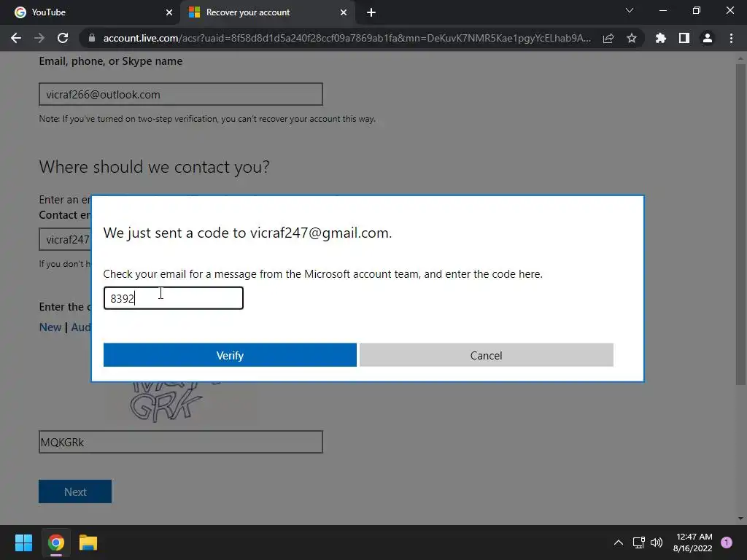Click the Where should we contact you heading
Screen dimensions: 747x560
point(155,167)
